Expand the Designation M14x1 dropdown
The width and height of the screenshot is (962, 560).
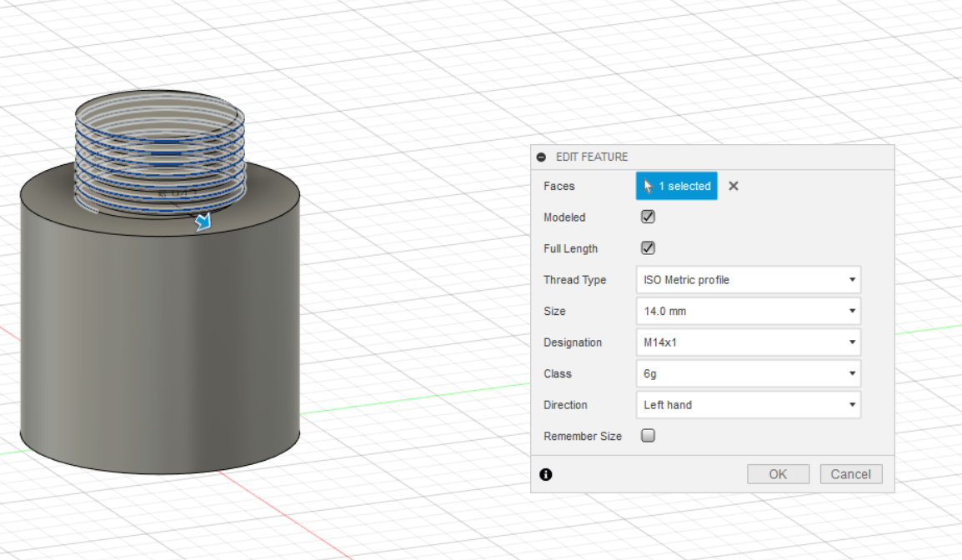(749, 342)
